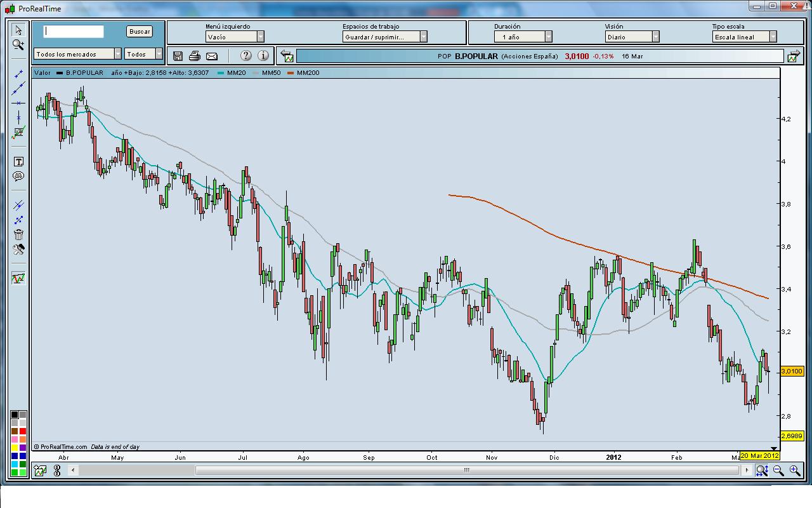Pick the brown color swatch

click(15, 431)
